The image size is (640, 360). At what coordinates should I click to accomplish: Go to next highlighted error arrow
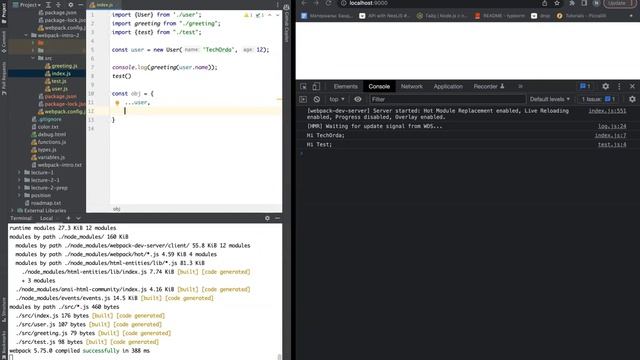click(x=278, y=15)
